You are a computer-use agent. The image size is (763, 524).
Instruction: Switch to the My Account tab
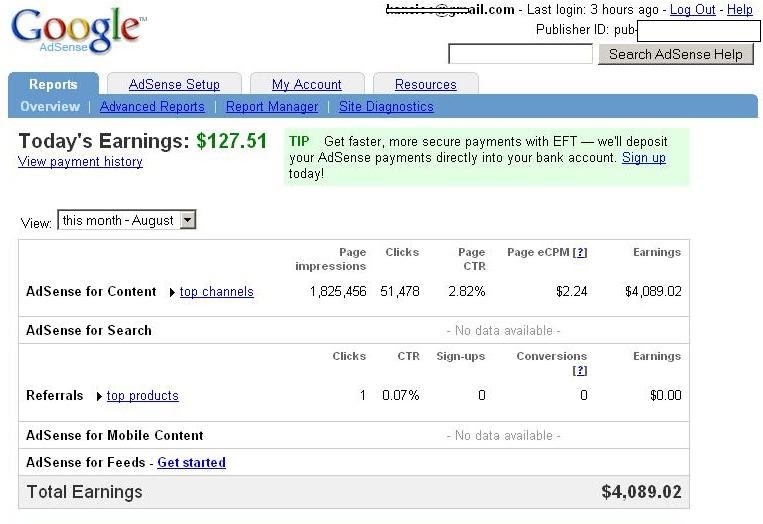(307, 84)
